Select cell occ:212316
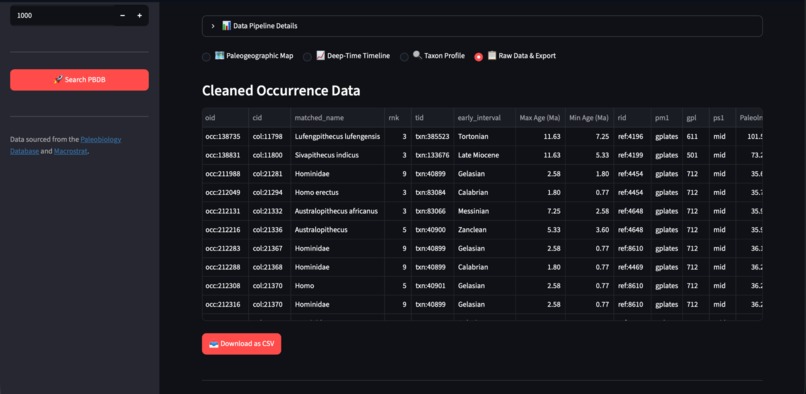Screen dimensions: 806x394 225,304
